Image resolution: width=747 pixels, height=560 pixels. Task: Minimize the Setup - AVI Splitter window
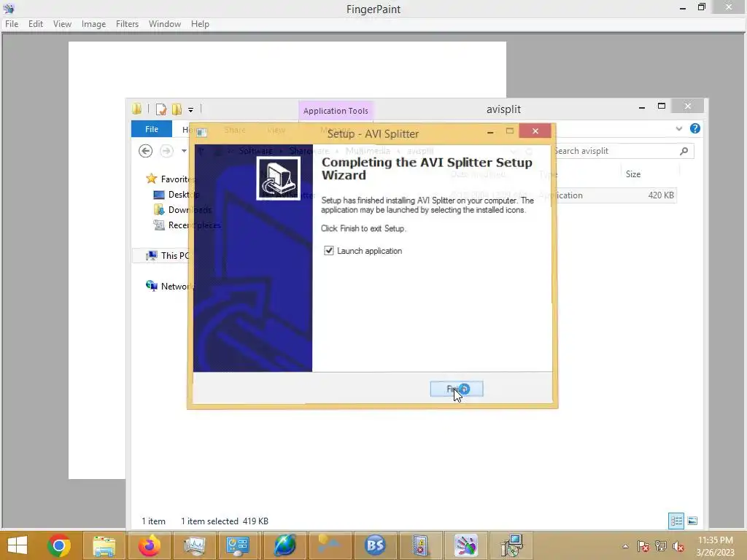(x=490, y=131)
